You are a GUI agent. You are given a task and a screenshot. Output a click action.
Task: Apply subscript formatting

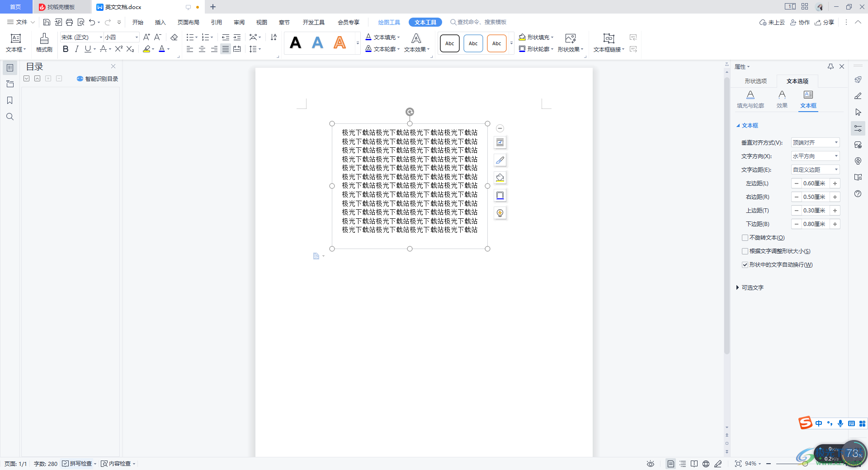pyautogui.click(x=130, y=49)
